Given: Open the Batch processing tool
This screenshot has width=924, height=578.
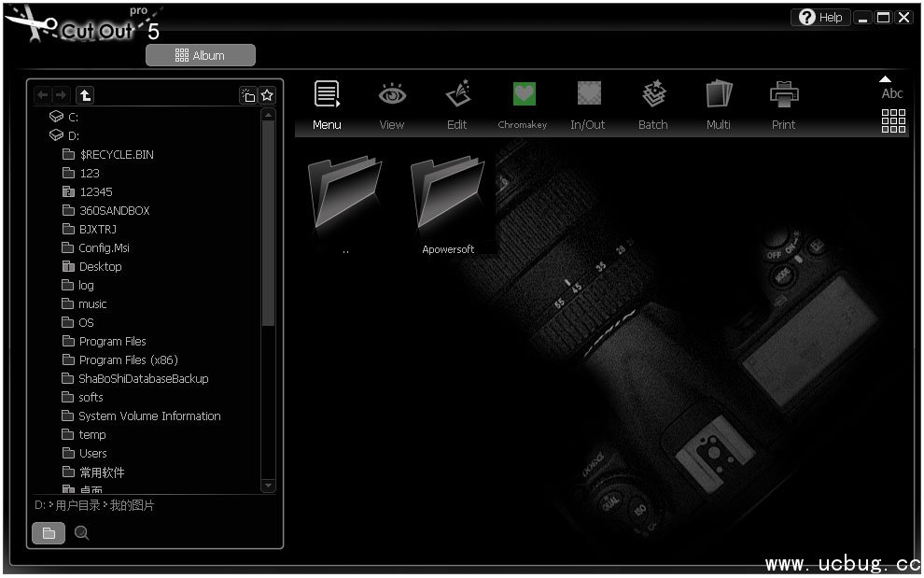Looking at the screenshot, I should [x=653, y=95].
